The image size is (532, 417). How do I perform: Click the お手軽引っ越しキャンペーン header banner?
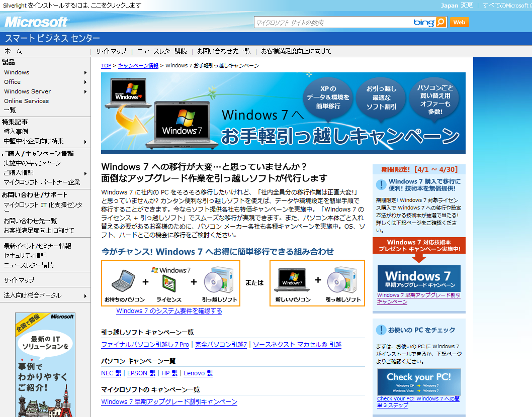point(283,113)
